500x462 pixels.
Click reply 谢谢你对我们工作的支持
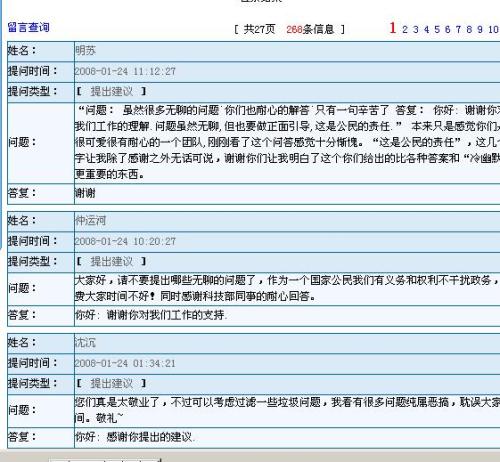(x=166, y=315)
